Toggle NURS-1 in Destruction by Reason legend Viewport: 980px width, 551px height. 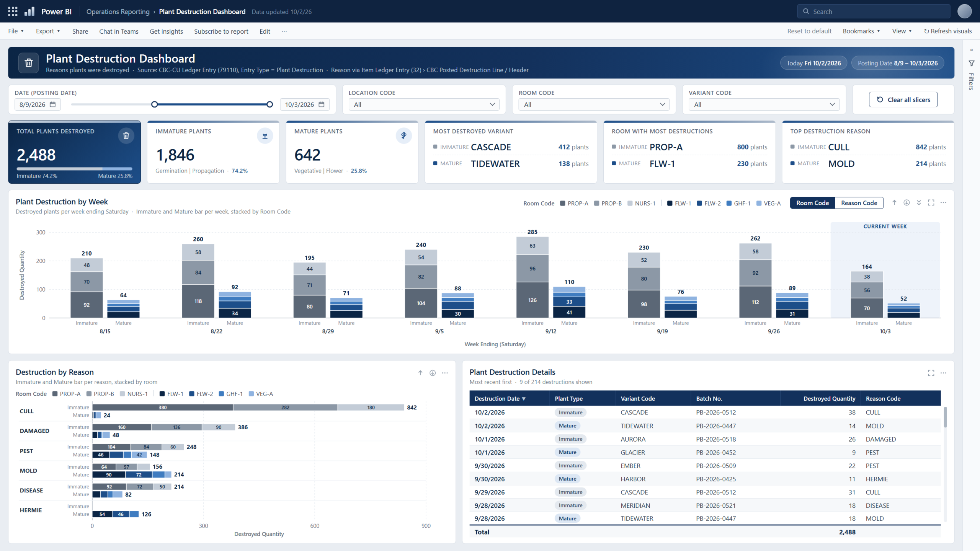134,394
